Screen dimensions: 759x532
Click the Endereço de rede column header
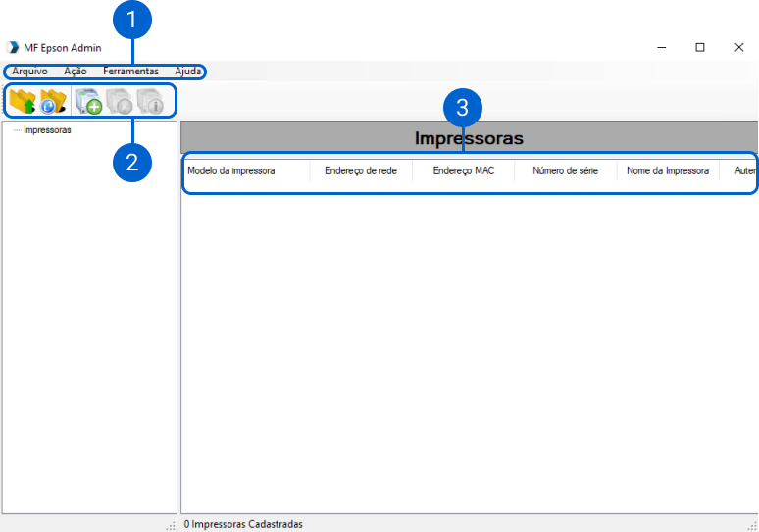pos(360,170)
